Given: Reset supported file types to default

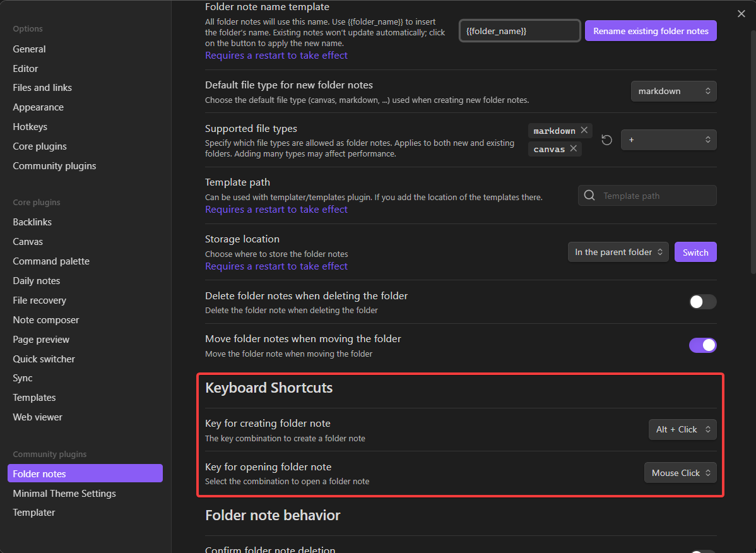Looking at the screenshot, I should click(x=606, y=140).
